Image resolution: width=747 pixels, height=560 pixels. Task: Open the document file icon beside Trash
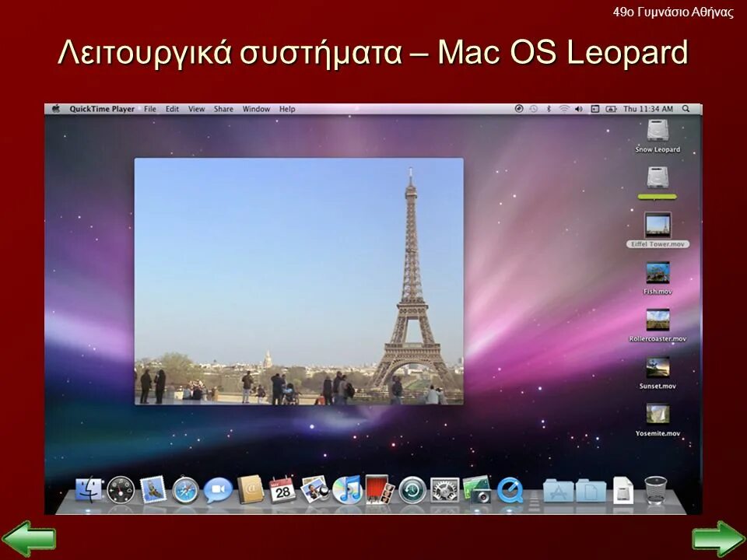coord(623,490)
